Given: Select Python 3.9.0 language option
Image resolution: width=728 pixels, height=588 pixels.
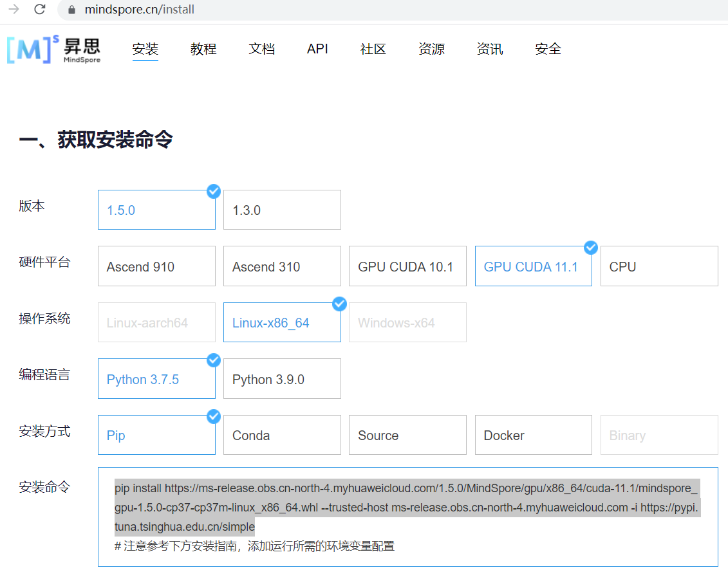Looking at the screenshot, I should (x=283, y=379).
